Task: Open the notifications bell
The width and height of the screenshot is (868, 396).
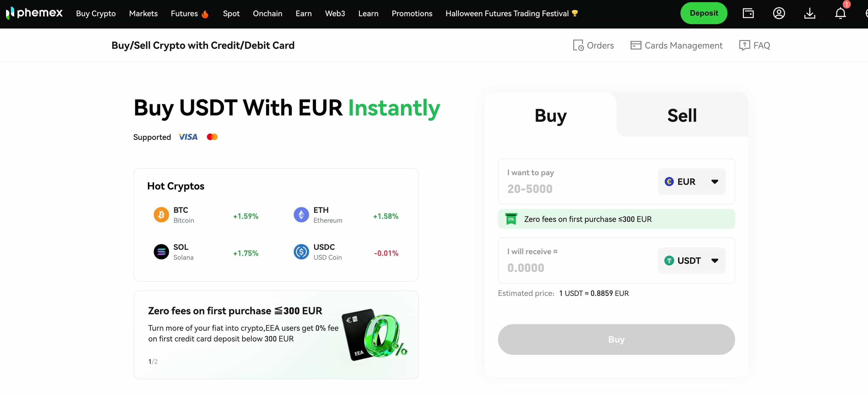Action: (840, 13)
